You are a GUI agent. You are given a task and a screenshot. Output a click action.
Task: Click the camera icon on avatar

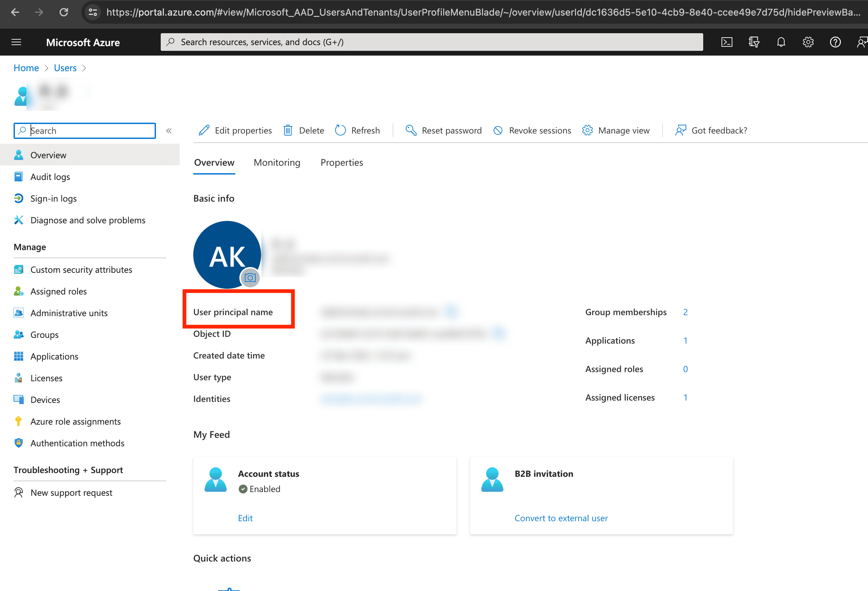[250, 278]
